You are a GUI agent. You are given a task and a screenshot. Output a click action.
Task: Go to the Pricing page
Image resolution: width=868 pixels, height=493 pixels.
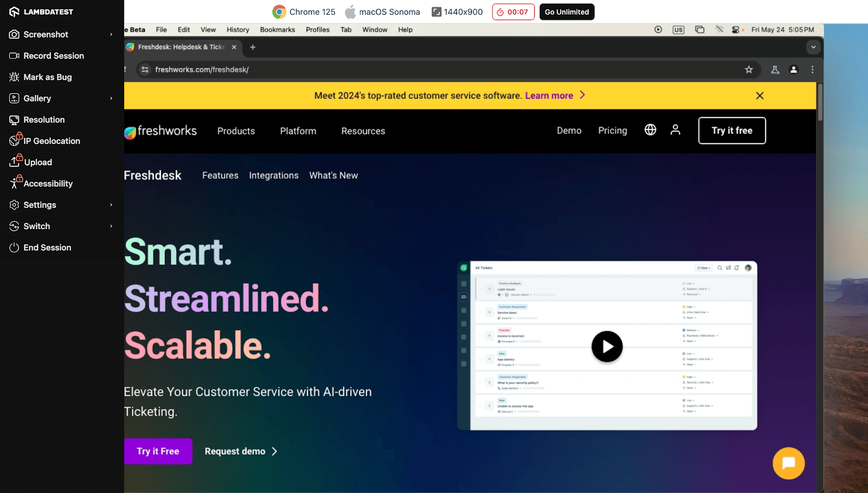[x=612, y=130]
